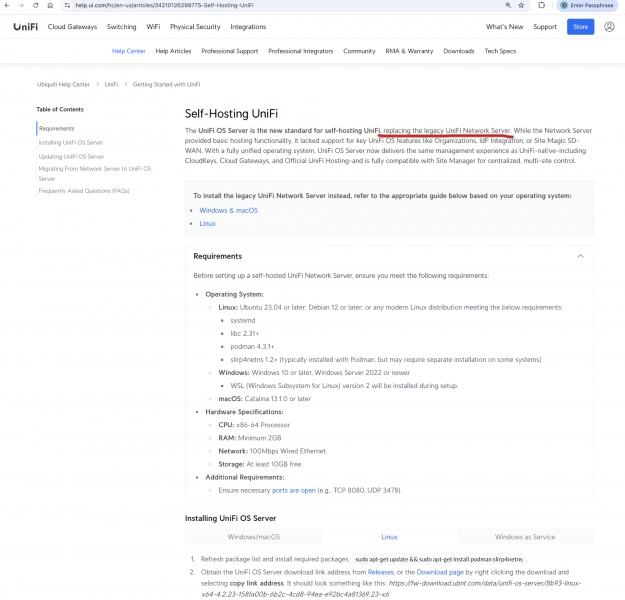Viewport: 625px width, 600px height.
Task: Click the Installing UniFi OS Server heading
Action: [230, 518]
